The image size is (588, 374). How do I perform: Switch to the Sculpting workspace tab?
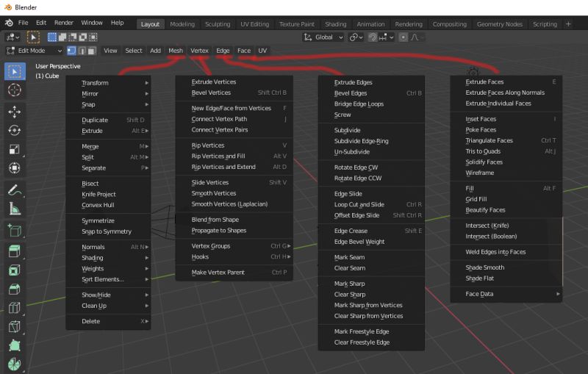218,24
